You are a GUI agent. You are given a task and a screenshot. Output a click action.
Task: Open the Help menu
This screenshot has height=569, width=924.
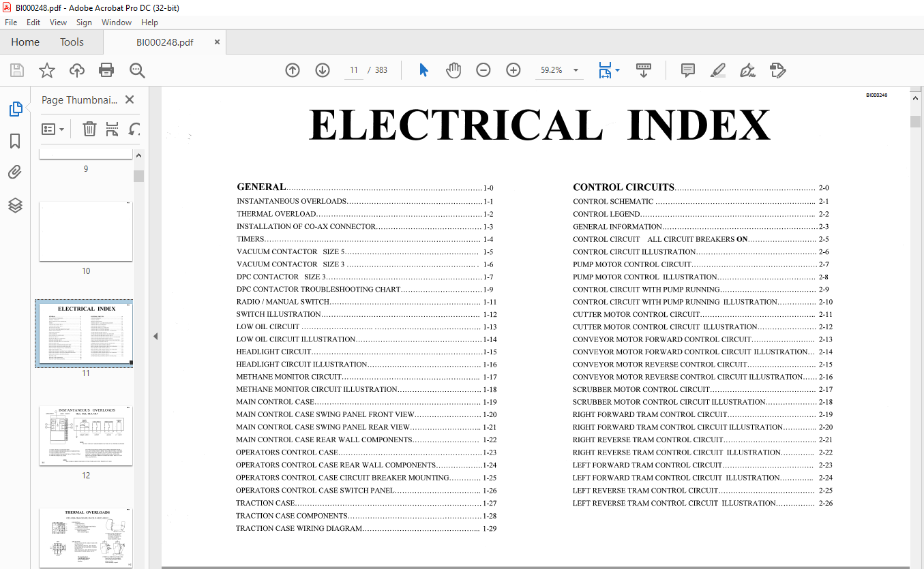click(x=149, y=22)
